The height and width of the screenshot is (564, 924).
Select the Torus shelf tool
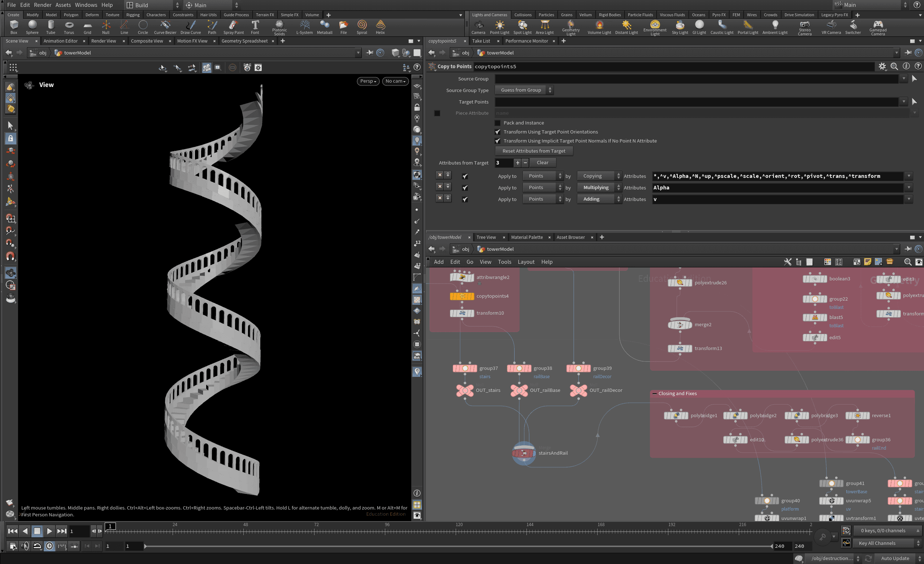pos(69,27)
